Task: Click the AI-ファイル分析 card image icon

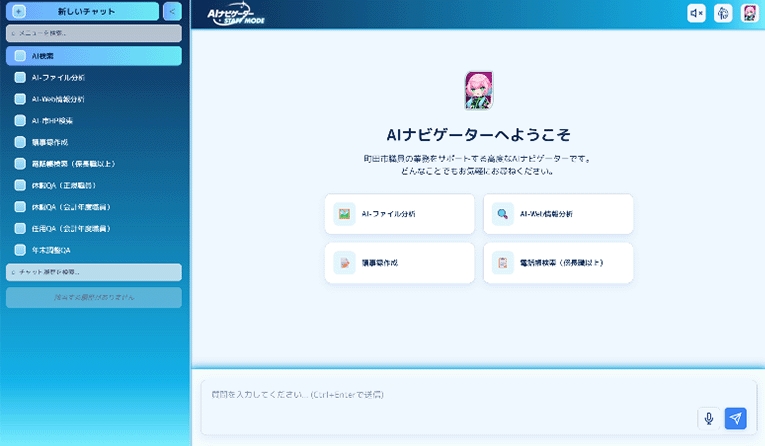Action: 344,214
